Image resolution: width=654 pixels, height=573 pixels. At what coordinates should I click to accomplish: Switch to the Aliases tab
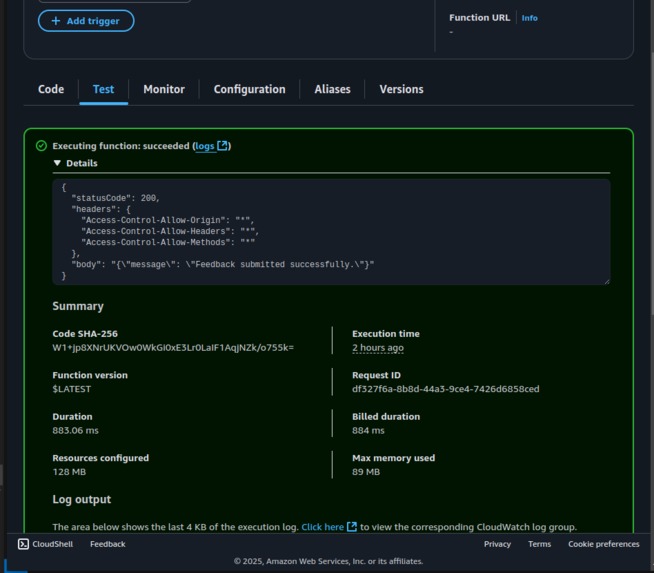coord(332,89)
